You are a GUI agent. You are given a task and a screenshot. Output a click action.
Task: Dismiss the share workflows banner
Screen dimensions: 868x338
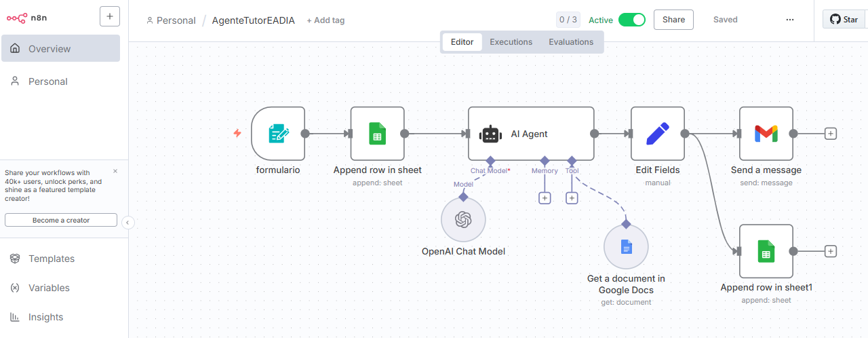click(115, 172)
